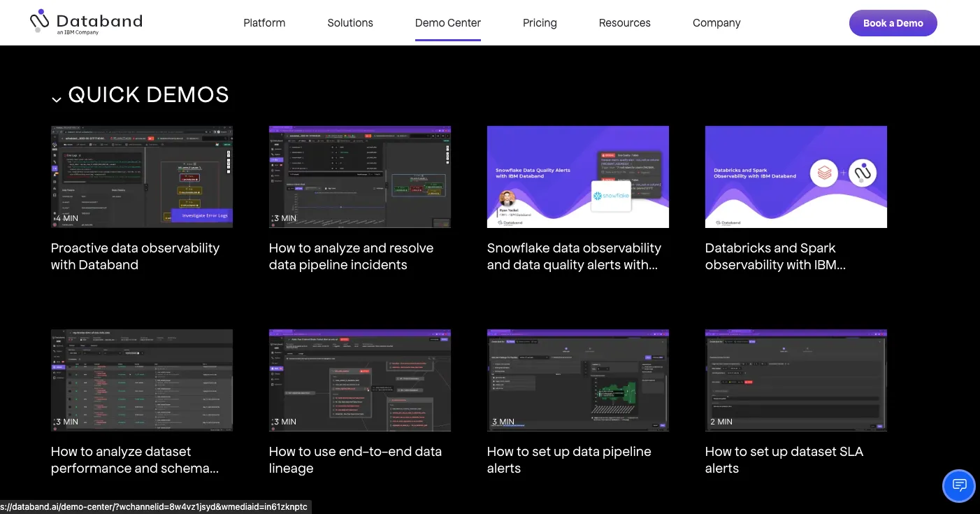980x514 pixels.
Task: Open the data pipeline alerts video thumbnail
Action: point(578,380)
